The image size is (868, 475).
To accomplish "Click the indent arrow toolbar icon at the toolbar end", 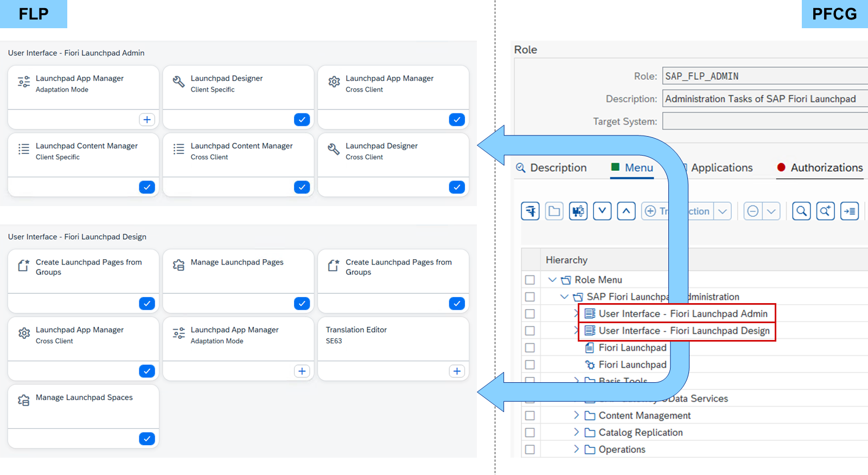I will [850, 211].
